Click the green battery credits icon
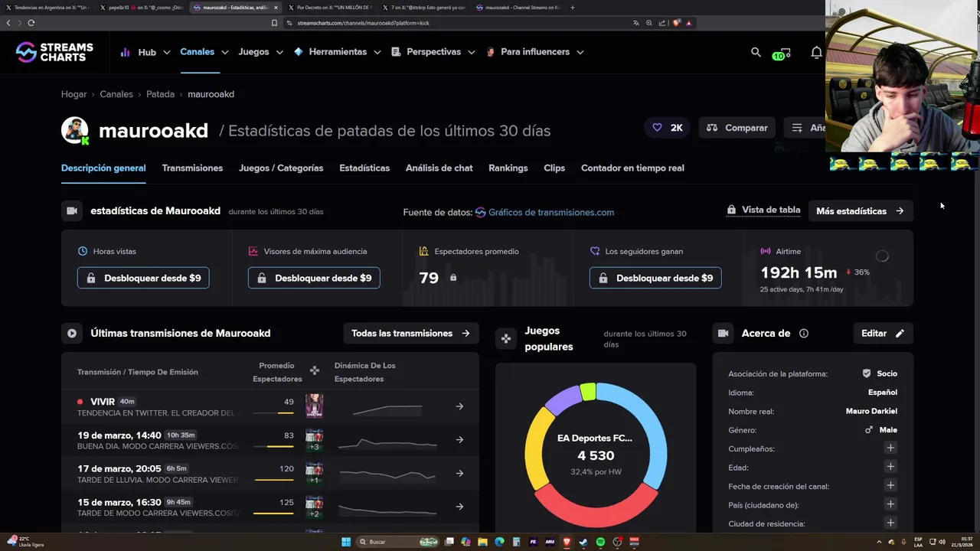This screenshot has width=980, height=551. (781, 54)
